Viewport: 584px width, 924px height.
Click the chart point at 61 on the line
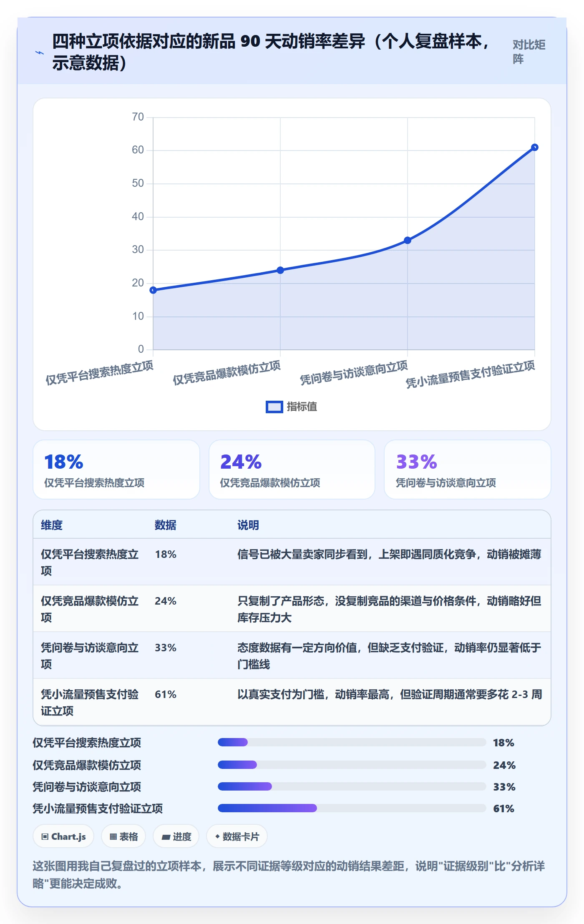point(535,147)
